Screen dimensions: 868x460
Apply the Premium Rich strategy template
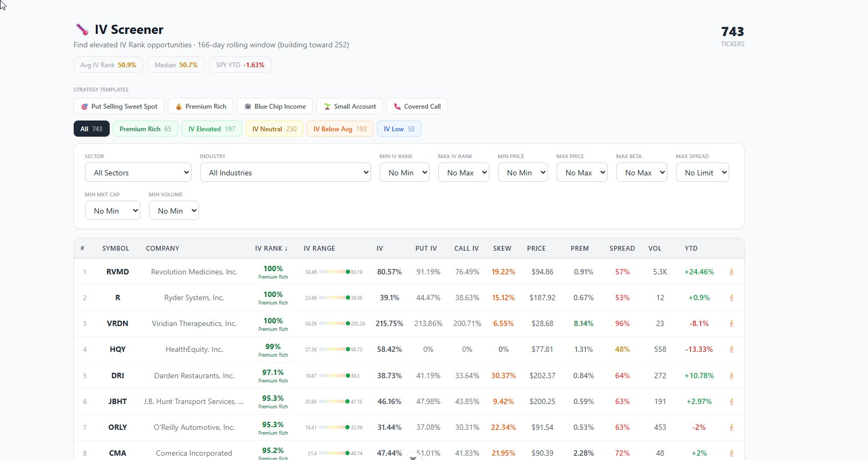201,106
